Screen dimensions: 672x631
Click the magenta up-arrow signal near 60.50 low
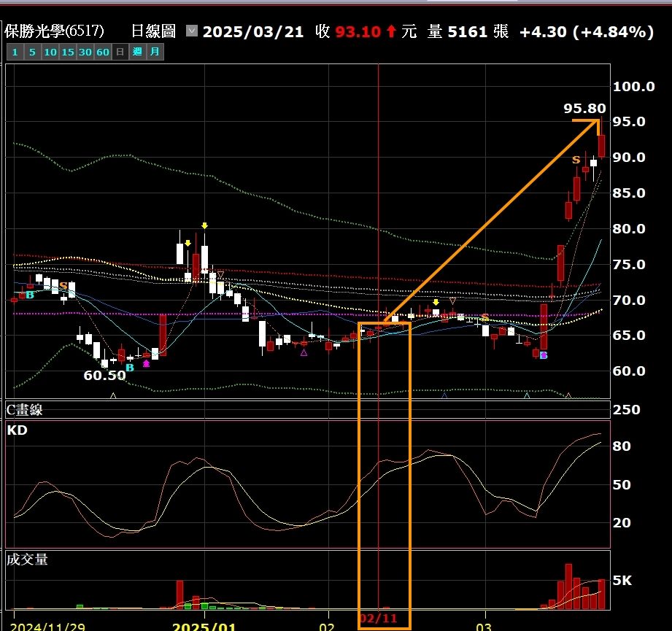pyautogui.click(x=146, y=363)
